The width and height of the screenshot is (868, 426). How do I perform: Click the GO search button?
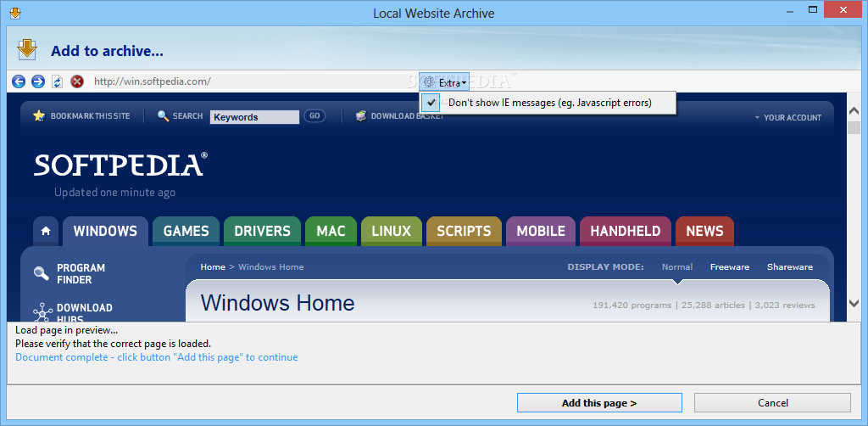(314, 115)
